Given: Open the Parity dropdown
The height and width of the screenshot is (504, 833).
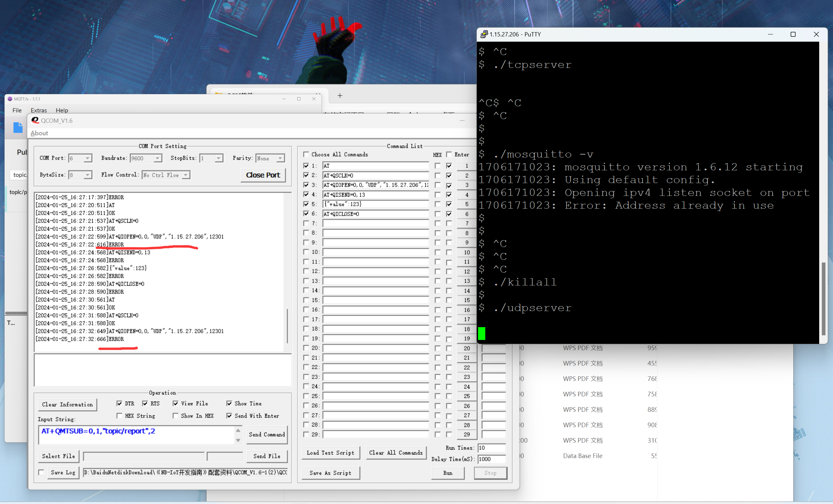Looking at the screenshot, I should (280, 158).
